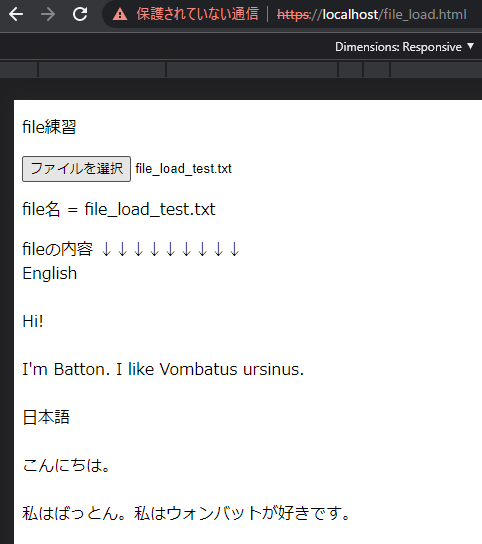Click the Hi! line
Screen dimensions: 482x544
click(x=33, y=321)
